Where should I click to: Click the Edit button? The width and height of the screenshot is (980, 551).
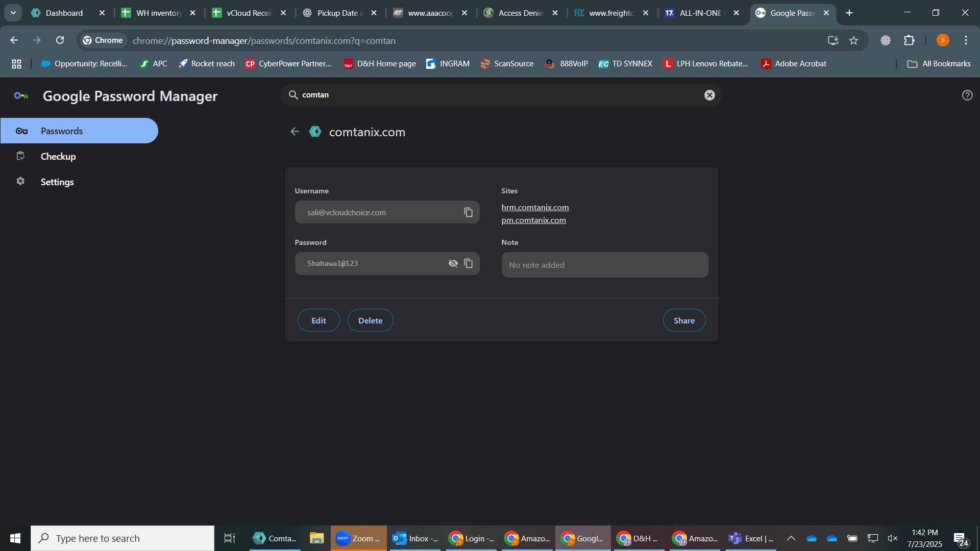(x=318, y=320)
